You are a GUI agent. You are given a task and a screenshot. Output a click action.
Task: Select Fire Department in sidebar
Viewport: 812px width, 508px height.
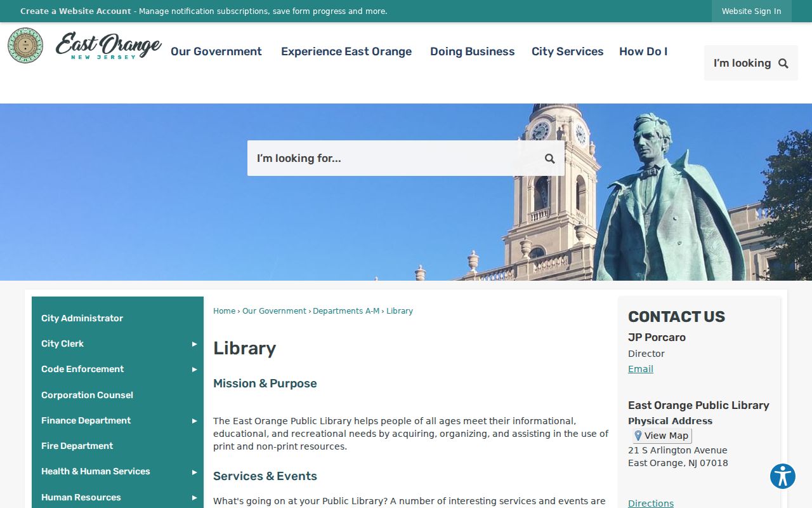point(77,446)
